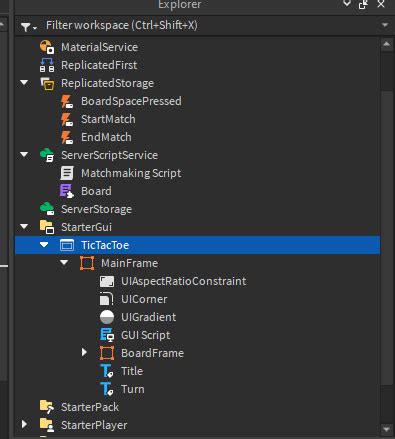Select the Board label
395x439 pixels.
[x=96, y=191]
